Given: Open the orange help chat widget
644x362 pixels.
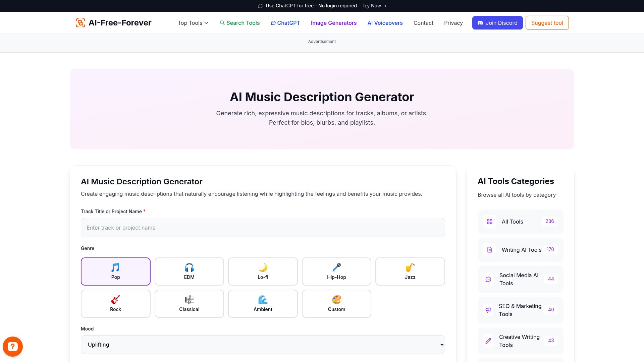Looking at the screenshot, I should coord(13,346).
